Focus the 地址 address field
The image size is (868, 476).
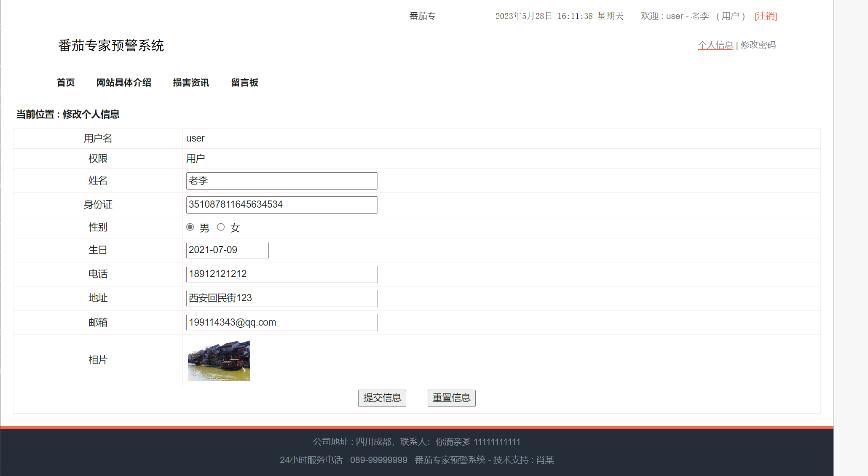pyautogui.click(x=281, y=298)
